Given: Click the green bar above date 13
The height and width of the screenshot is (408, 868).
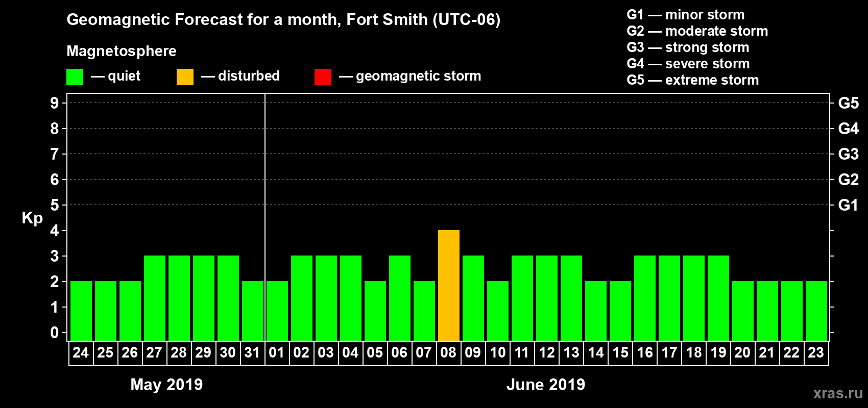Looking at the screenshot, I should [571, 298].
